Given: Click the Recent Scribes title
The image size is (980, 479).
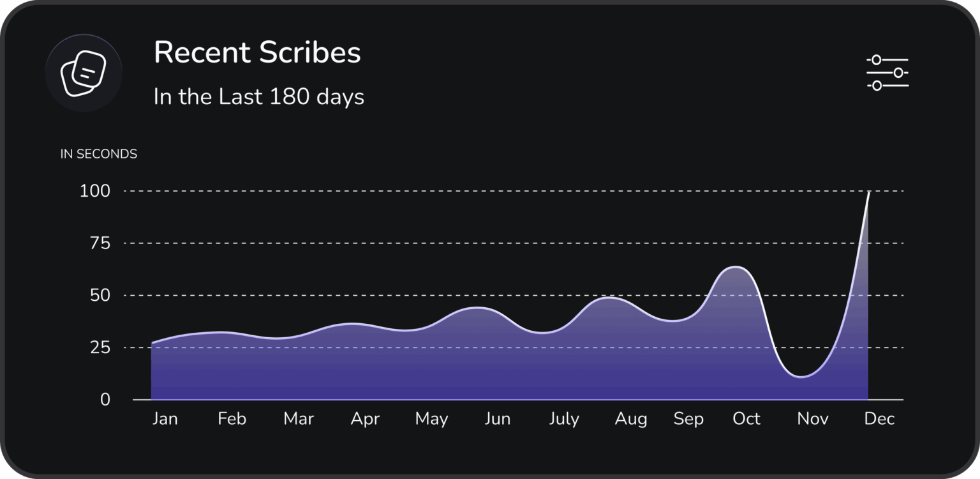Looking at the screenshot, I should 257,52.
